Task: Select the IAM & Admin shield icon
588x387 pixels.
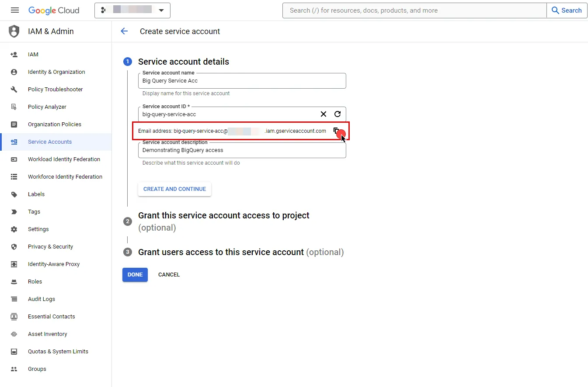Action: click(x=14, y=31)
